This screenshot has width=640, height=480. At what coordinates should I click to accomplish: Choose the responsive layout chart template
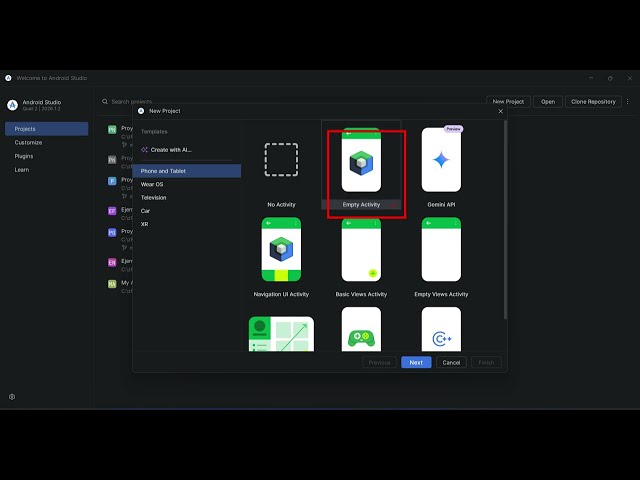tap(281, 333)
